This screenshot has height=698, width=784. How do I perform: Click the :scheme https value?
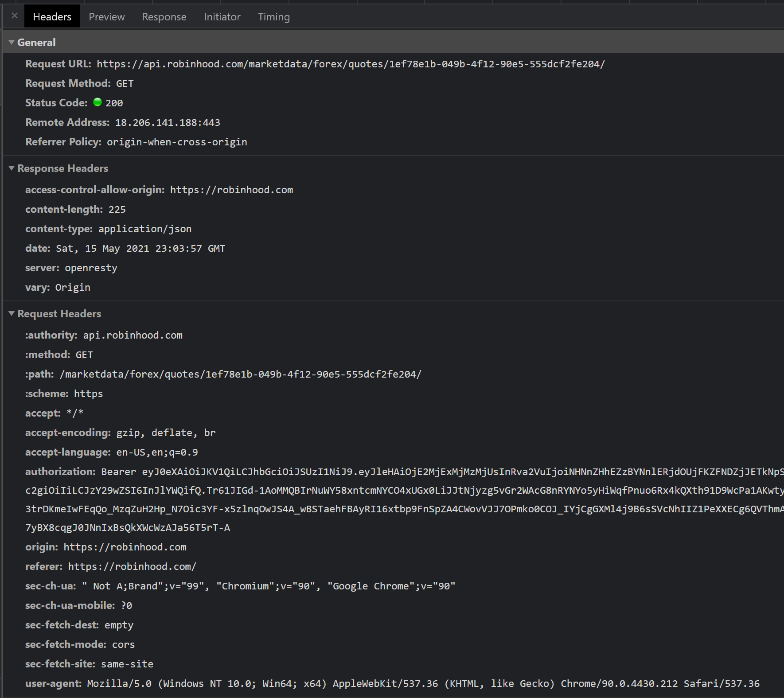88,394
